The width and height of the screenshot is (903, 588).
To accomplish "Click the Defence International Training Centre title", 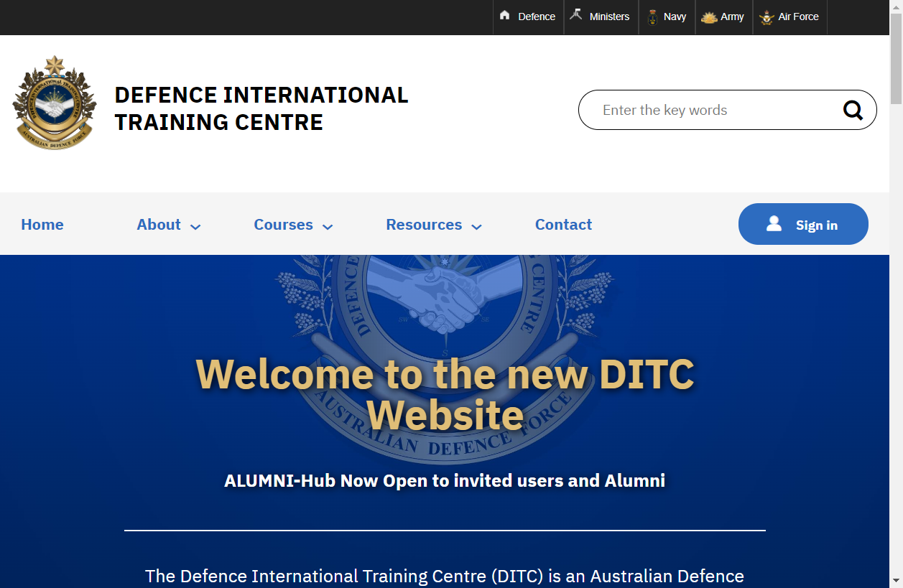I will click(261, 108).
